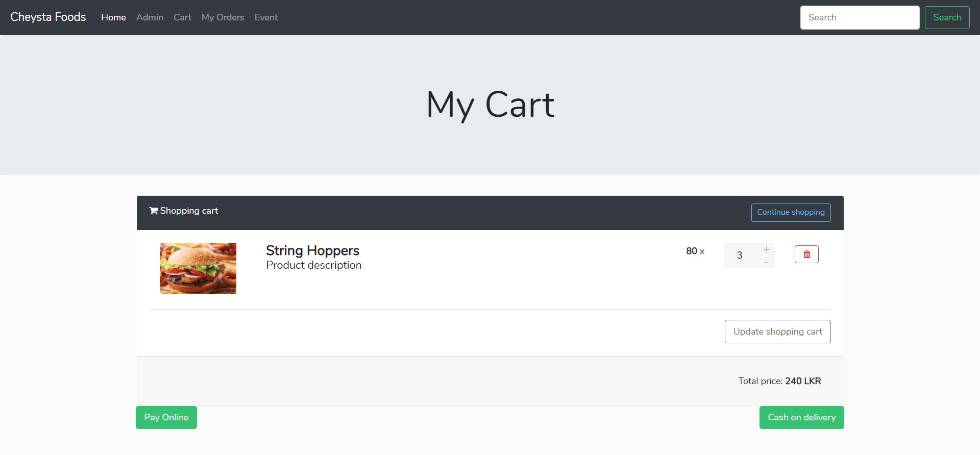Click Continue shopping button
Image resolution: width=980 pixels, height=455 pixels.
pyautogui.click(x=791, y=213)
